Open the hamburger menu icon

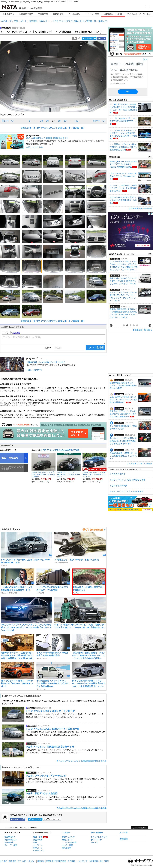147,7
